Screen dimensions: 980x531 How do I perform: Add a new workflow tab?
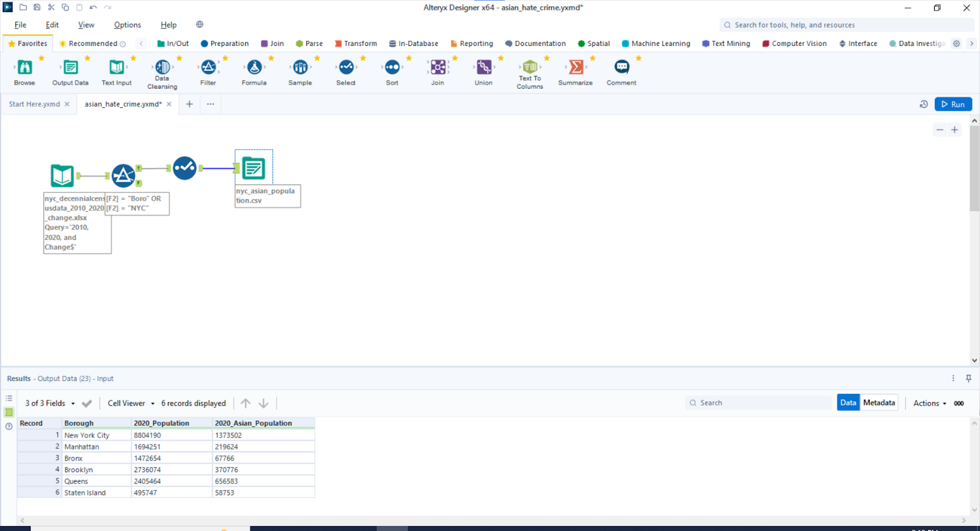coord(189,104)
